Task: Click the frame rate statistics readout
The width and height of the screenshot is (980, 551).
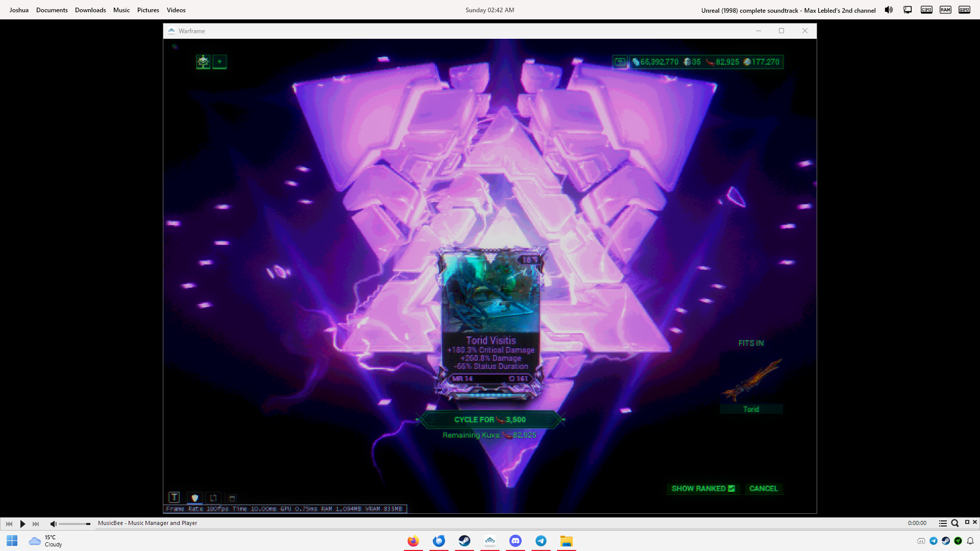Action: tap(285, 509)
